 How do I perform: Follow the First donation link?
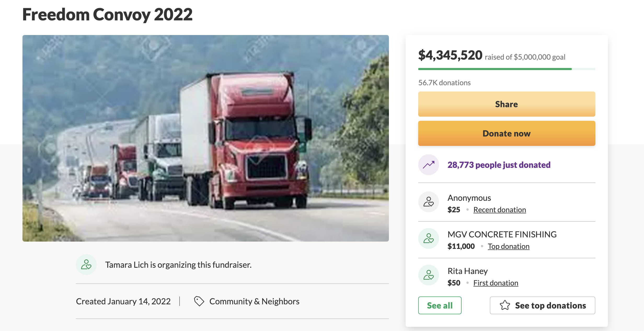496,283
